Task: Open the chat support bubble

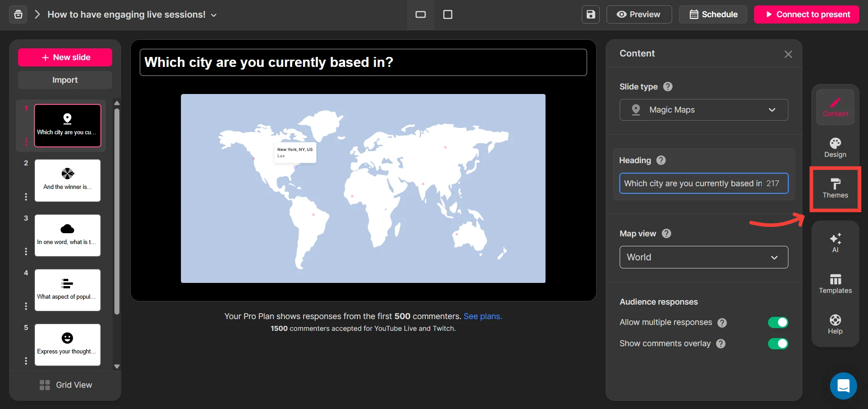Action: coord(843,386)
